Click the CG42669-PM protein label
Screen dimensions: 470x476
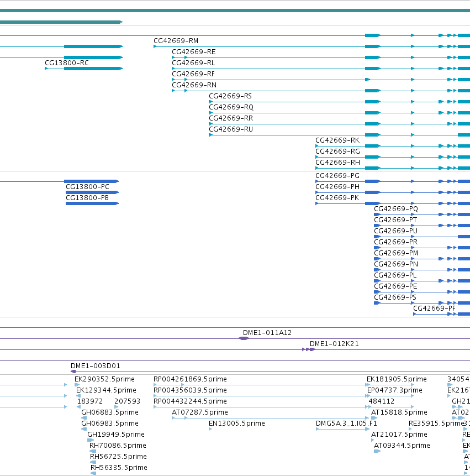point(396,253)
